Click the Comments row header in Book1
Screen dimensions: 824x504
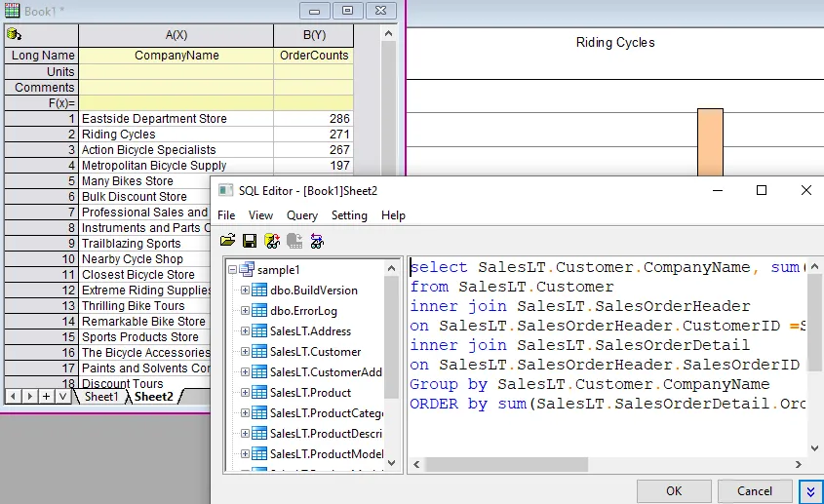pyautogui.click(x=42, y=87)
